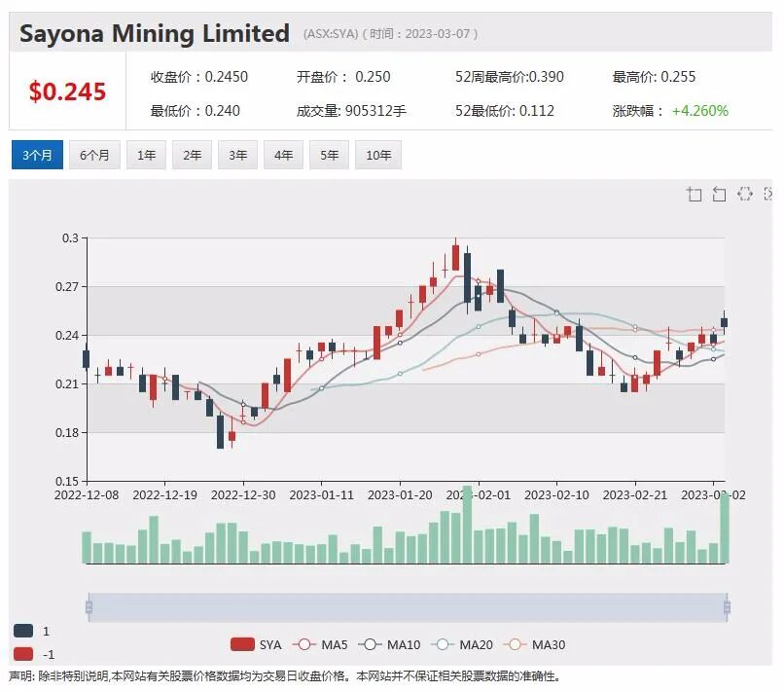The width and height of the screenshot is (784, 692).
Task: Toggle the SYA candlestick series legend
Action: 256,644
